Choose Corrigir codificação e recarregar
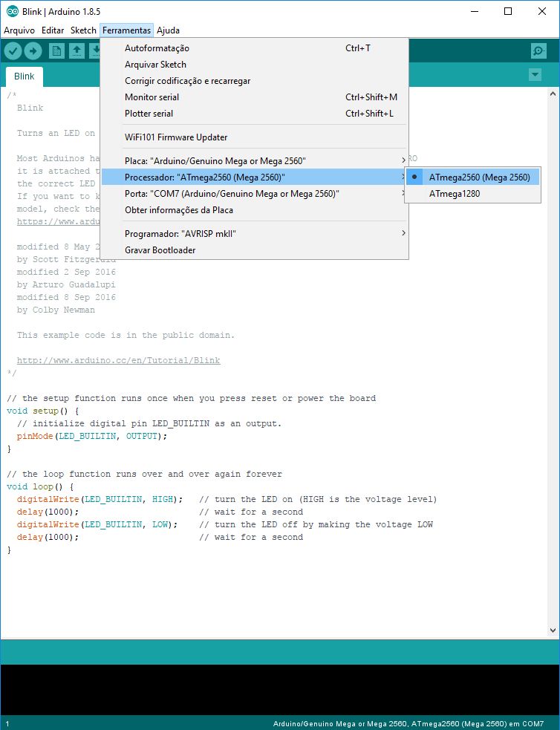The width and height of the screenshot is (560, 730). 255,80
